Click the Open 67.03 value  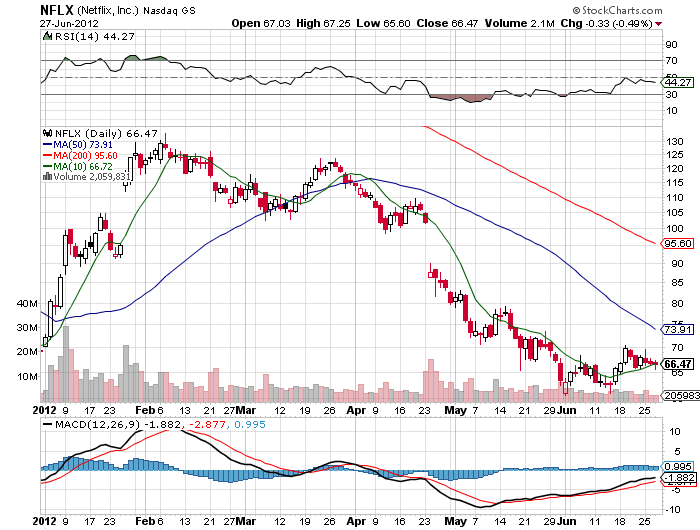pyautogui.click(x=261, y=24)
